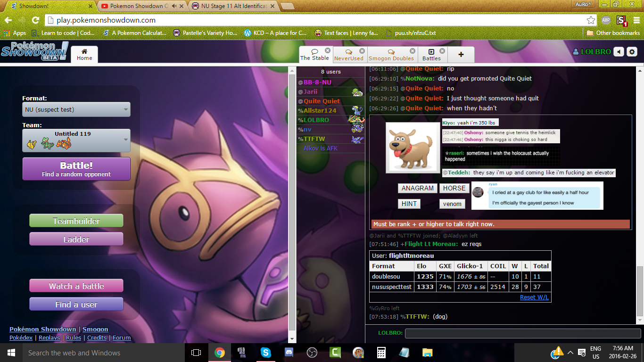This screenshot has height=362, width=644.
Task: Open Forum link
Action: 122,337
